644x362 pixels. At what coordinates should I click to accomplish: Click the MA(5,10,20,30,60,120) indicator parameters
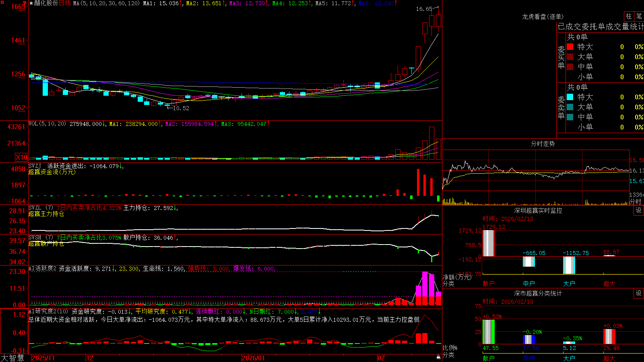[x=106, y=3]
